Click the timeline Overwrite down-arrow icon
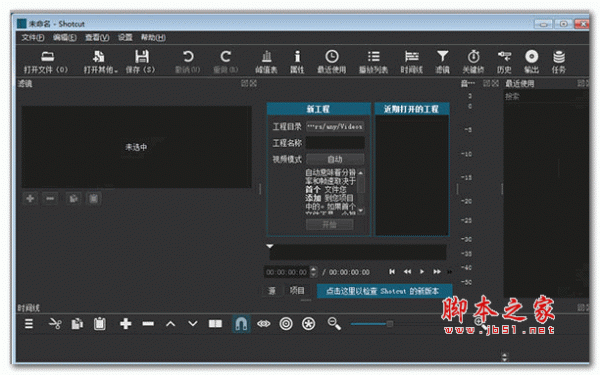This screenshot has height=375, width=600. click(192, 324)
